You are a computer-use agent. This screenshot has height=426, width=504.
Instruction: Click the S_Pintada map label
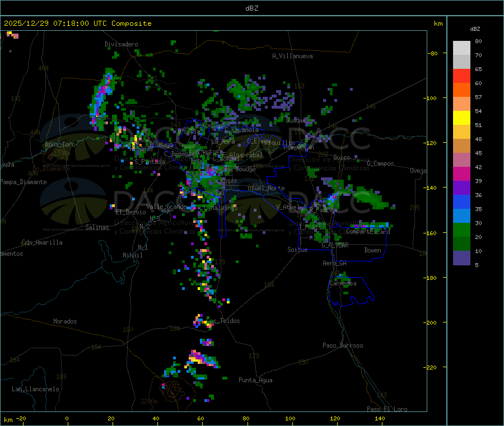pos(150,162)
